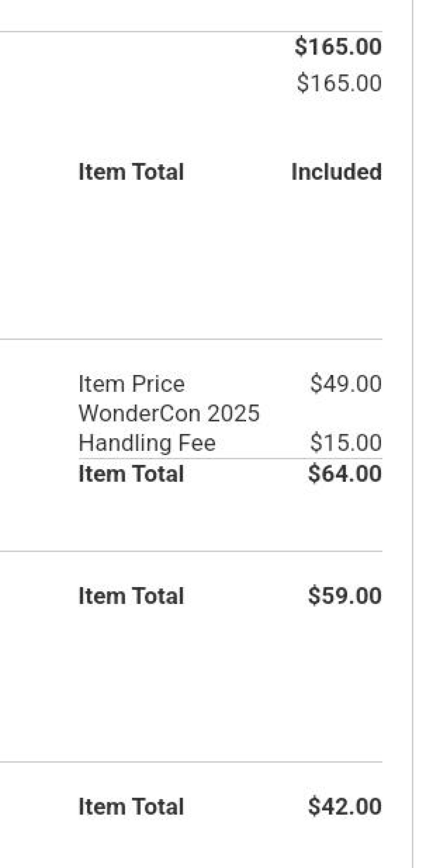Click the divider line above Item Price section
Viewport: 433px width, 868px height.
point(191,339)
